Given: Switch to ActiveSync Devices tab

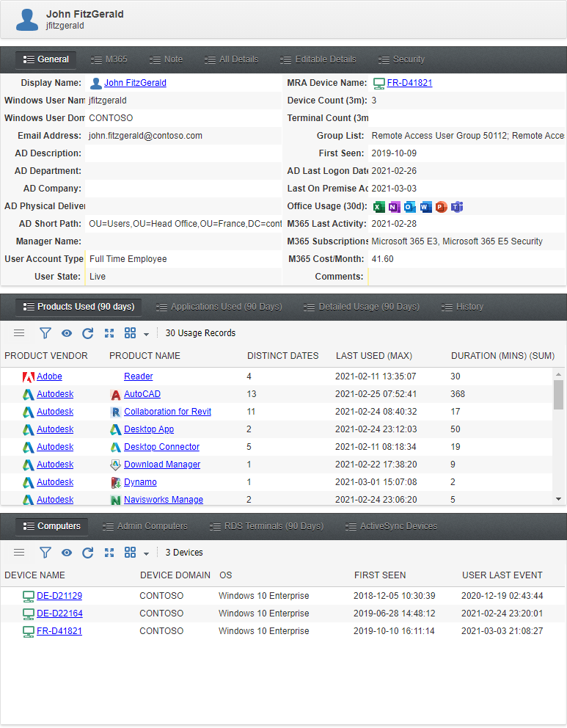Looking at the screenshot, I should (x=392, y=526).
